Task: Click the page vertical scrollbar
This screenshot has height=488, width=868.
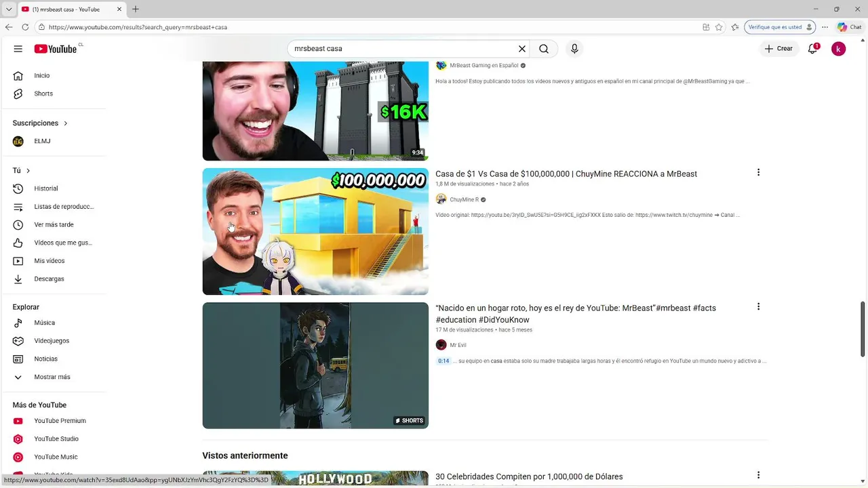Action: point(863,329)
